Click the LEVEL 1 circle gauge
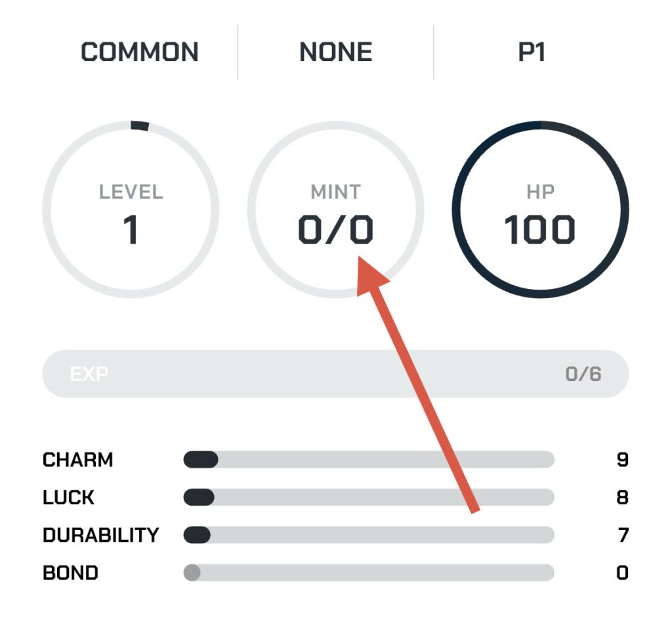This screenshot has width=672, height=618. point(131,210)
